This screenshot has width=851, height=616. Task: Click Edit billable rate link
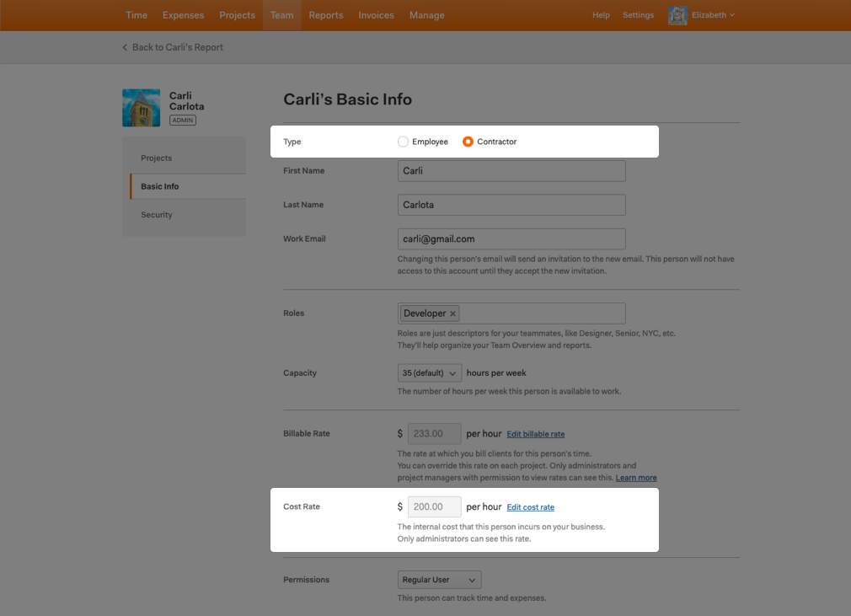(x=536, y=434)
